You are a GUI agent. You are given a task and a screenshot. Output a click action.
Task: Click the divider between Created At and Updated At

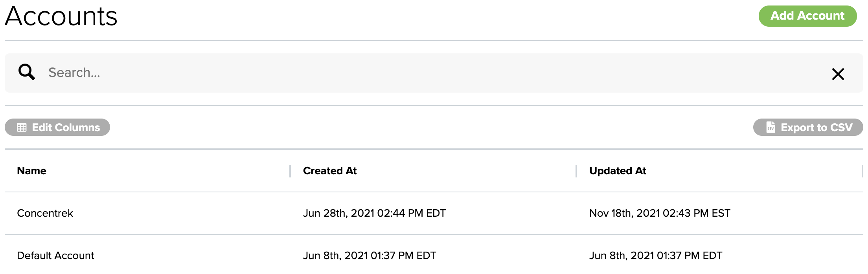click(x=576, y=171)
